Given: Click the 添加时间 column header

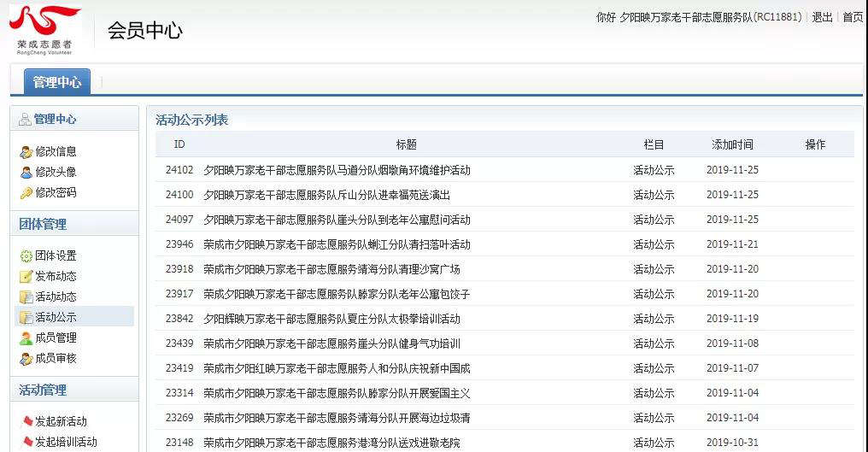Looking at the screenshot, I should tap(732, 145).
